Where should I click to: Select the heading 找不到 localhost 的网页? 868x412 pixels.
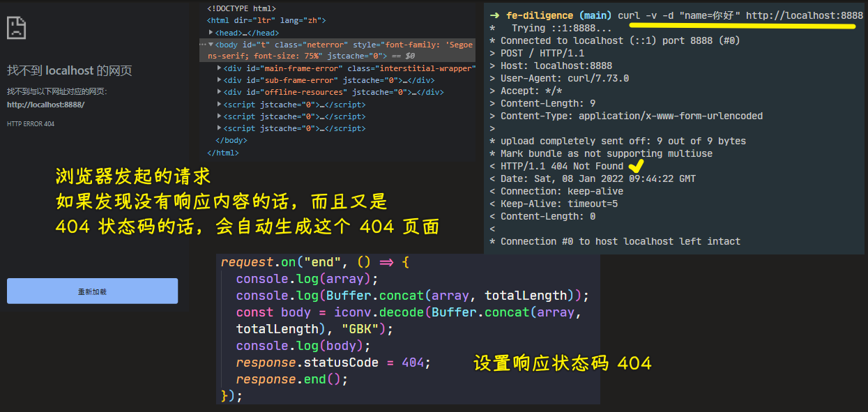[69, 70]
